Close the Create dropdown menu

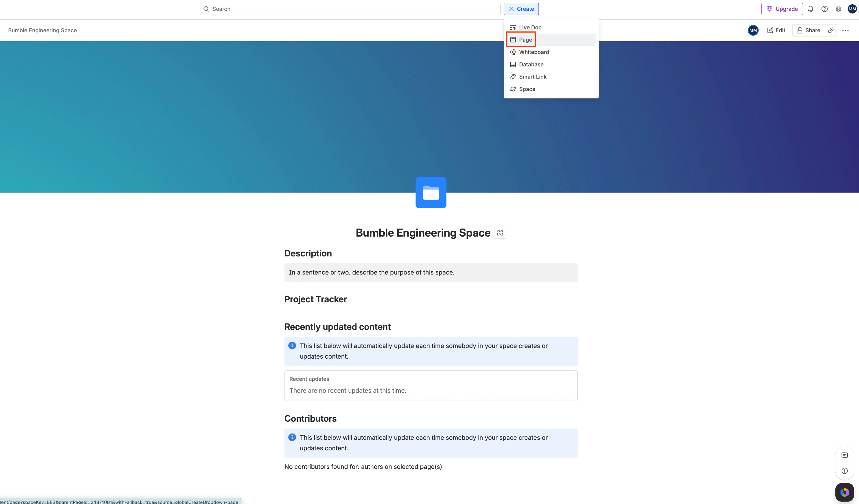[x=521, y=9]
